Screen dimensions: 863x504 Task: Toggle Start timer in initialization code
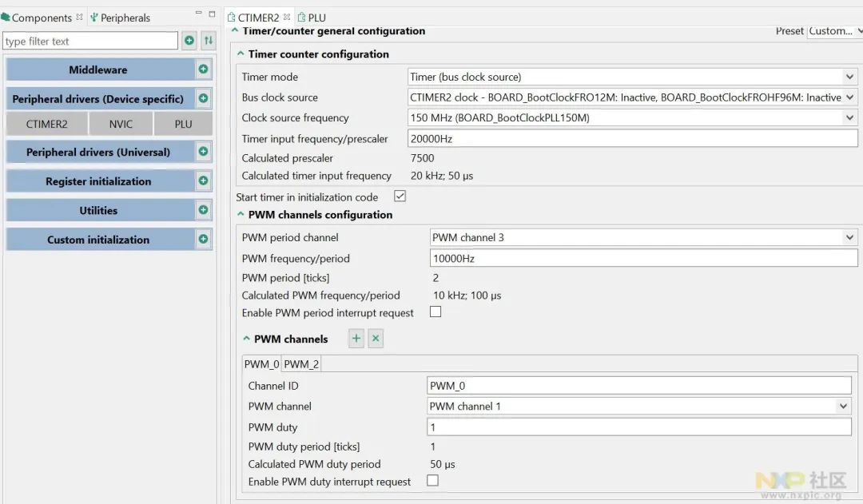tap(400, 196)
